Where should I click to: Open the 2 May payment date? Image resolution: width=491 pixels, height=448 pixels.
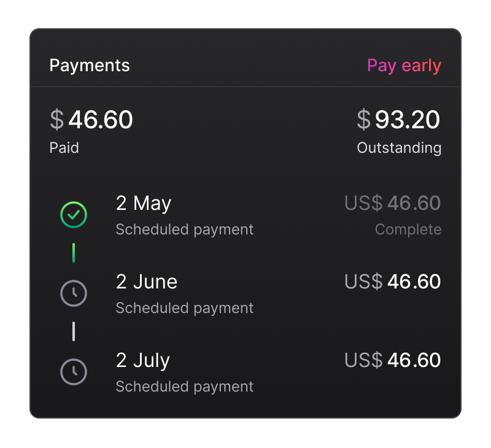[x=144, y=204]
